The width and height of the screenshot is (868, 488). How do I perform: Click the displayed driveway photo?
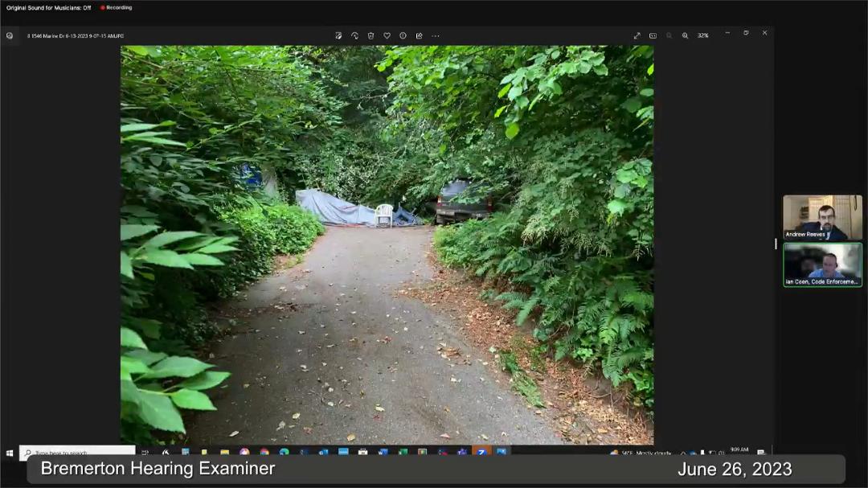click(x=387, y=245)
